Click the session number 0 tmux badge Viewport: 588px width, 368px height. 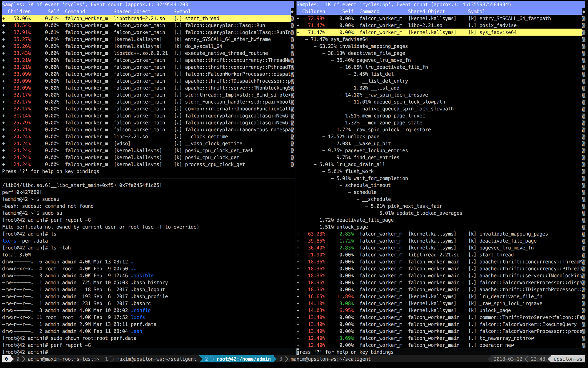click(6, 359)
